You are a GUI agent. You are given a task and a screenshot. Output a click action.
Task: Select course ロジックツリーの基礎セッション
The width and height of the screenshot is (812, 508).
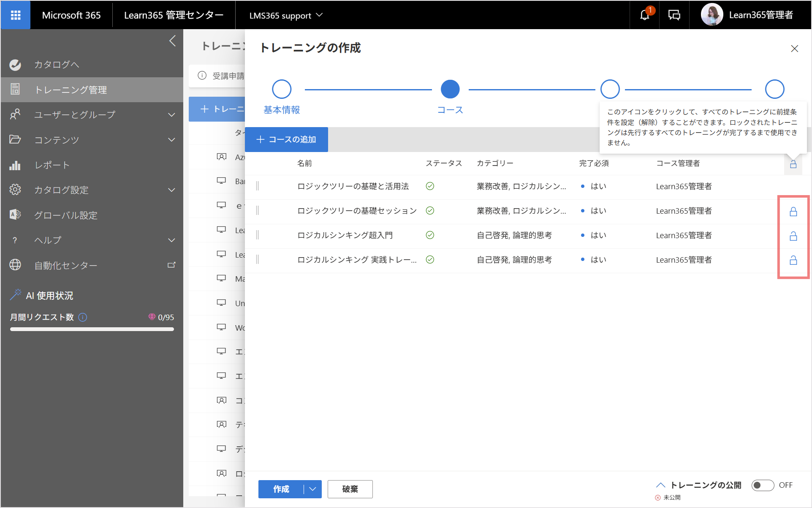[x=357, y=211]
